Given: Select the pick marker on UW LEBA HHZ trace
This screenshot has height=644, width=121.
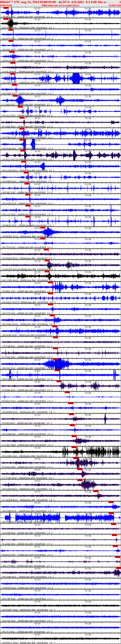Looking at the screenshot, I should (x=74, y=447).
